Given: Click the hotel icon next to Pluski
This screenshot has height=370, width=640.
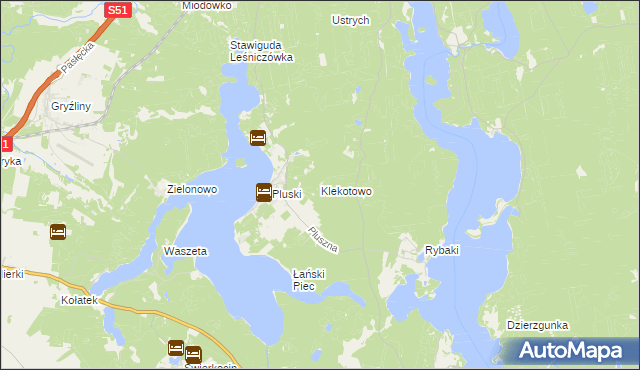Looking at the screenshot, I should (264, 193).
